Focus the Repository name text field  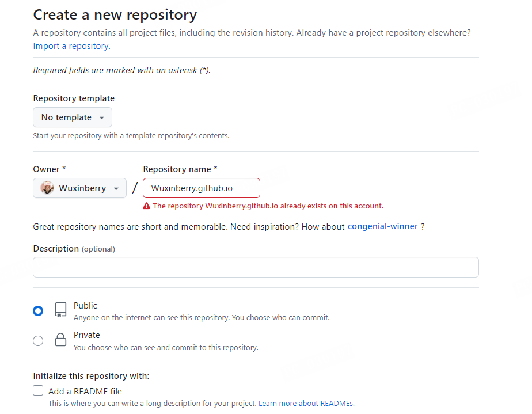click(x=202, y=188)
